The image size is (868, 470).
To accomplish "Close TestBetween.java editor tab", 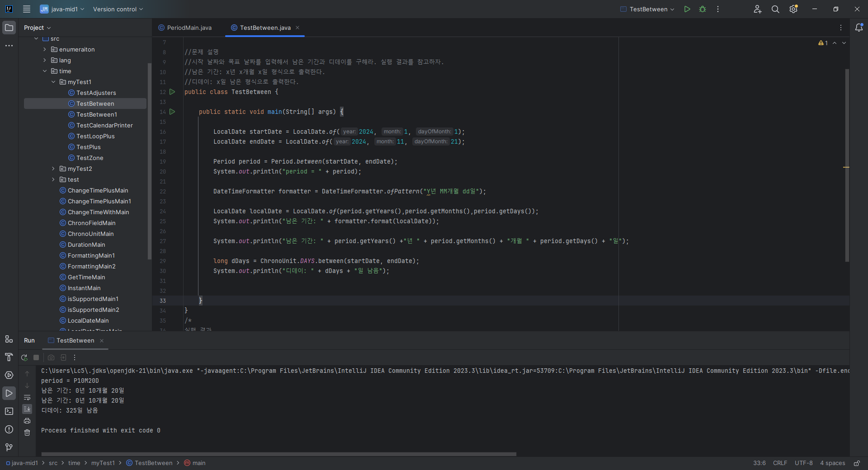I will coord(297,28).
